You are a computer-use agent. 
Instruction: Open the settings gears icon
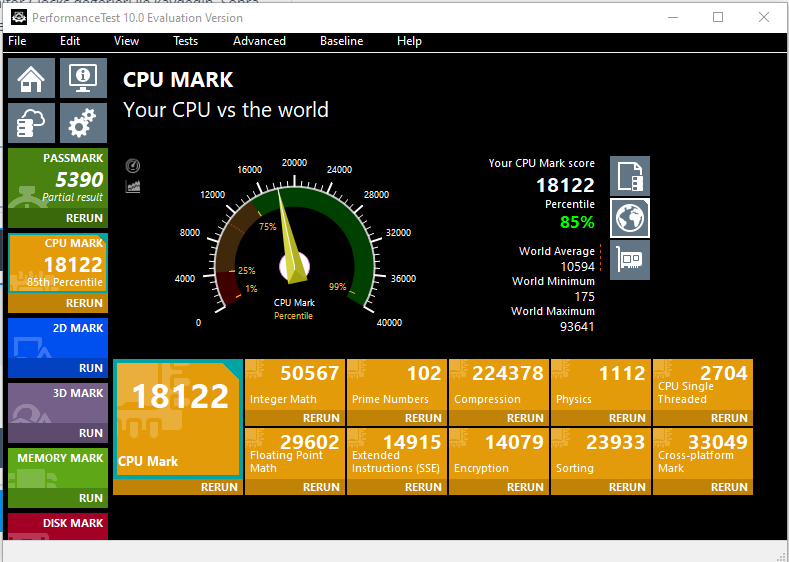[x=83, y=123]
